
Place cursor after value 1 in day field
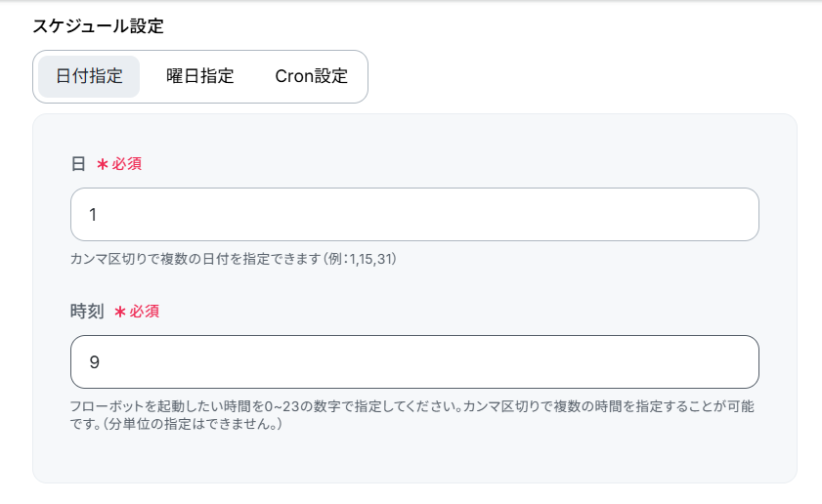tap(99, 215)
